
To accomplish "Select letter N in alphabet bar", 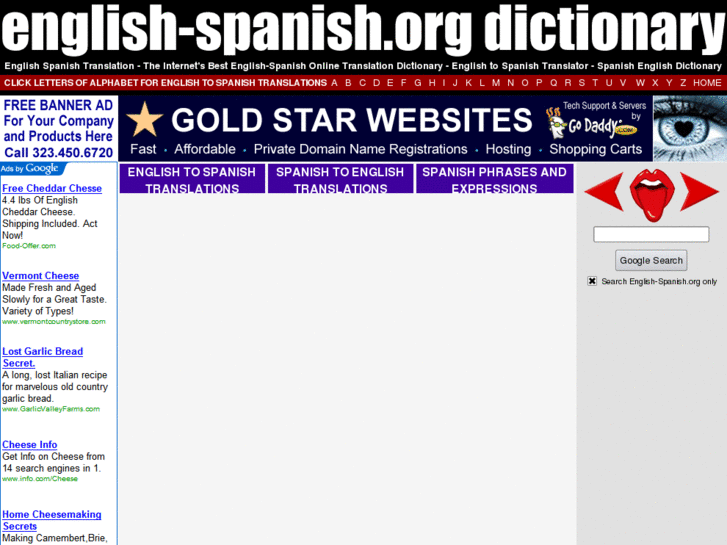I will click(x=510, y=83).
